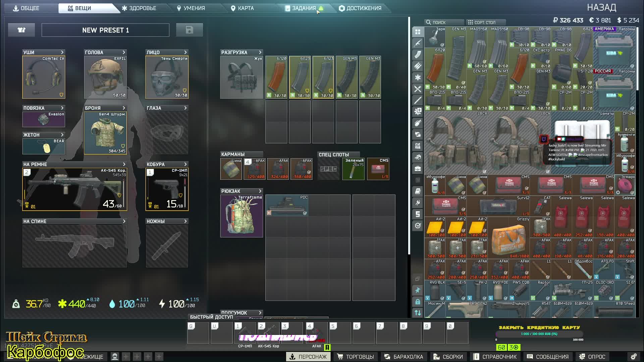The width and height of the screenshot is (644, 362).
Task: Click the save preset floppy disk icon
Action: pyautogui.click(x=189, y=30)
